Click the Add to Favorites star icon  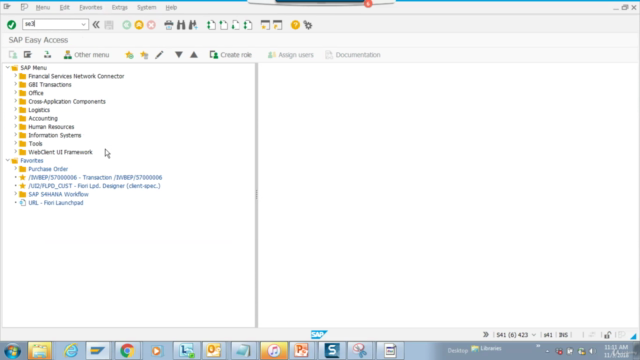129,55
